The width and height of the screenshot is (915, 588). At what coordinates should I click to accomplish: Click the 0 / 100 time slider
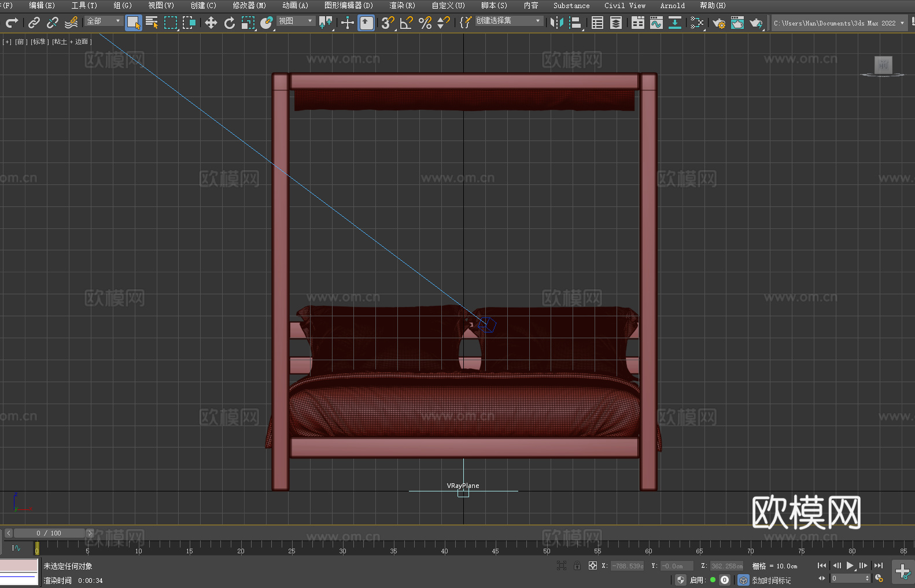(x=49, y=533)
